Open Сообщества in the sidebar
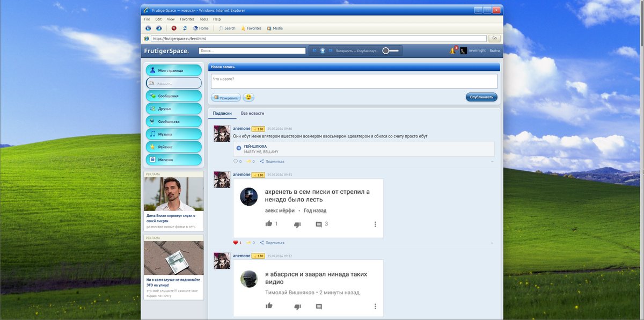Viewport: 644px width, 320px height. (x=174, y=121)
